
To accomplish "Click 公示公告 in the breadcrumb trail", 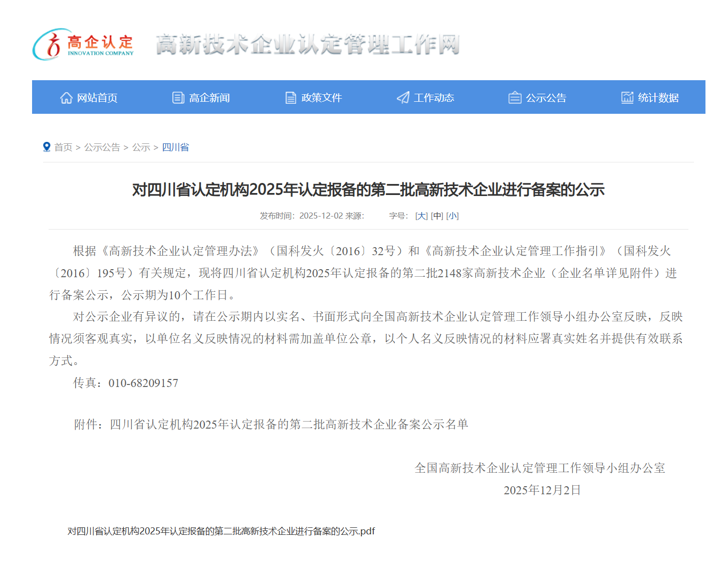I will tap(102, 147).
